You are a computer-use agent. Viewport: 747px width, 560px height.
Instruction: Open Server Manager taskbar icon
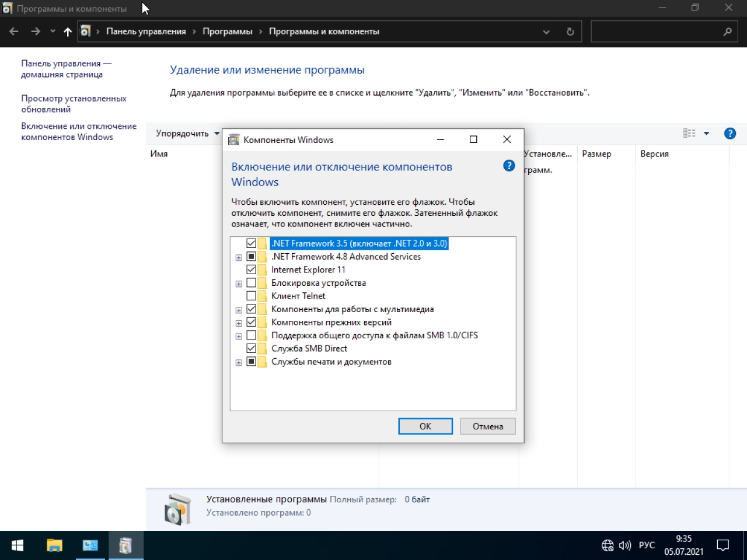(x=90, y=545)
